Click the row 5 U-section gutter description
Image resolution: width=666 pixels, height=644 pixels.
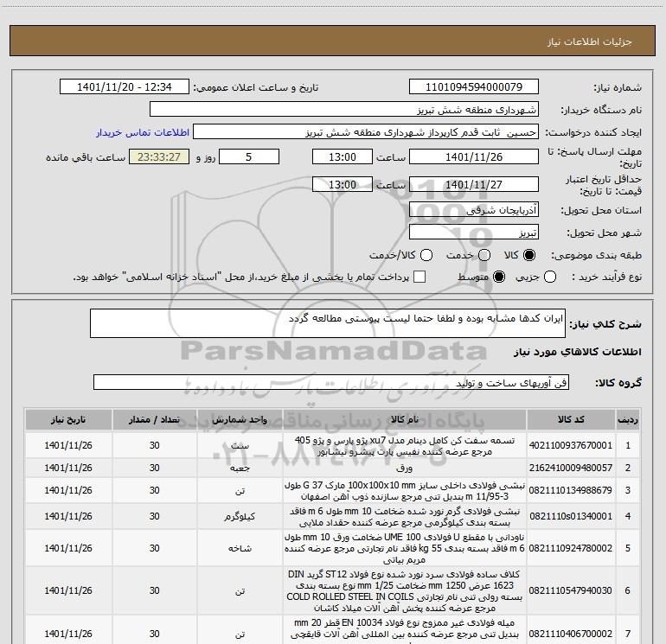tap(405, 549)
